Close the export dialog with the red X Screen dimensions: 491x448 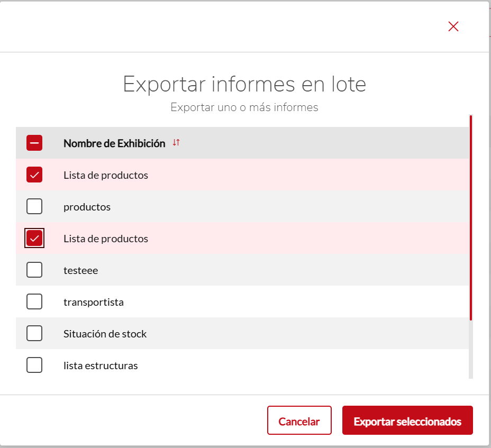pyautogui.click(x=453, y=26)
